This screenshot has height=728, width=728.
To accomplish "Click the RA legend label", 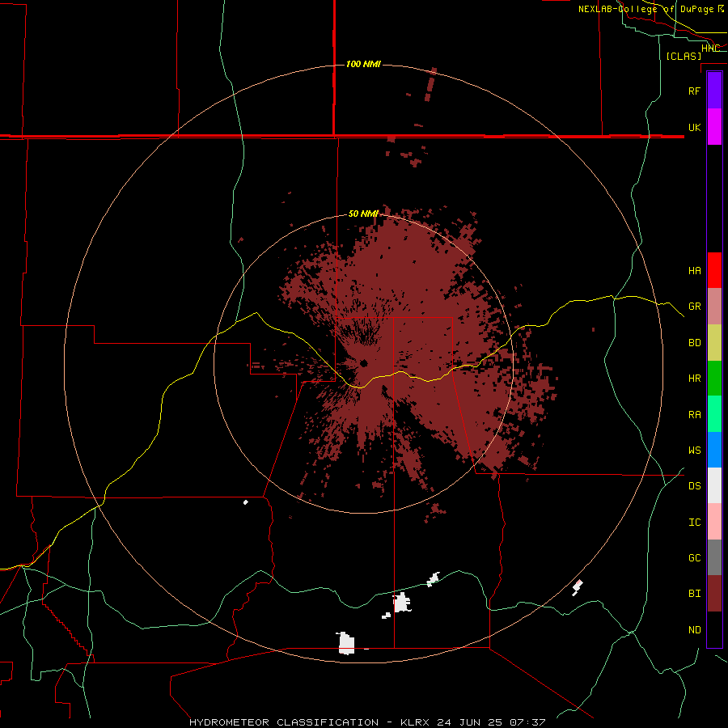I will [694, 415].
